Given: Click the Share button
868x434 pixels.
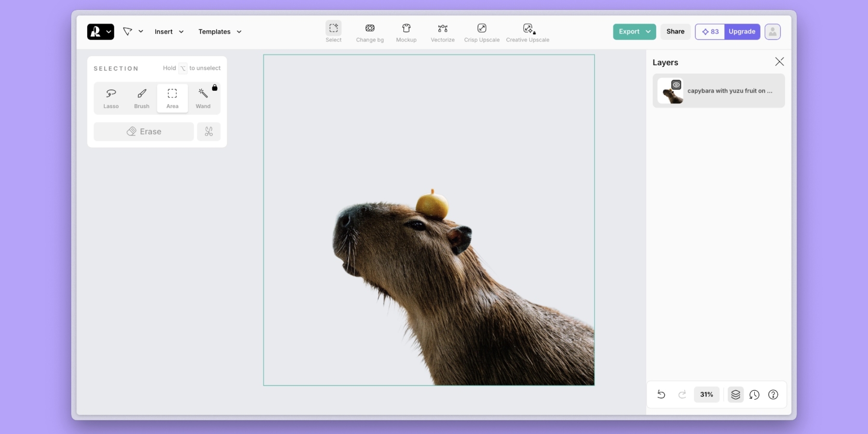Looking at the screenshot, I should [x=675, y=32].
